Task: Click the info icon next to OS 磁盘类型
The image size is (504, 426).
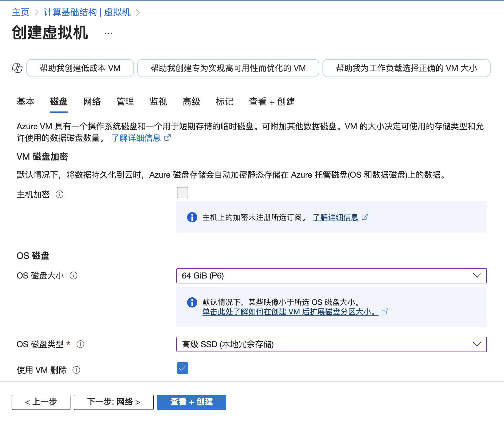Action: pos(80,344)
